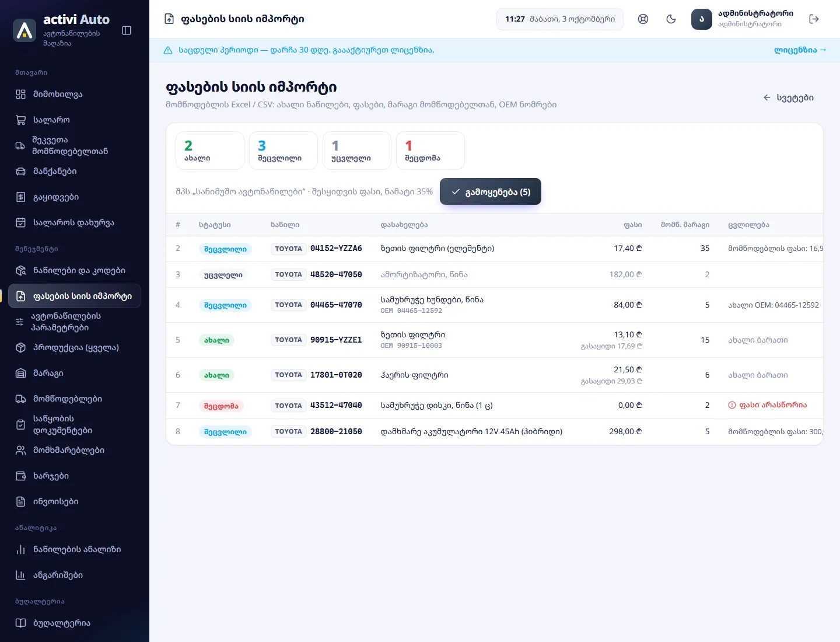Click the 1 შეცდომა summary card
This screenshot has width=840, height=642.
[430, 151]
